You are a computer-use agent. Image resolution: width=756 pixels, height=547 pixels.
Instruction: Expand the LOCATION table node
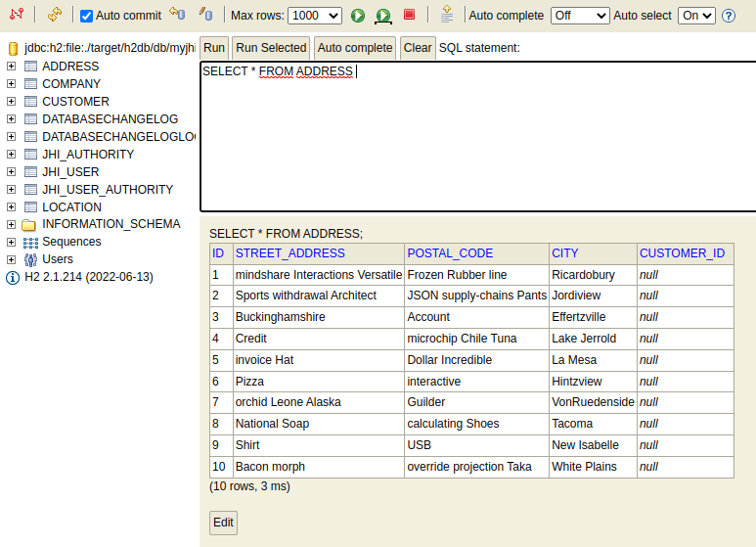coord(11,206)
